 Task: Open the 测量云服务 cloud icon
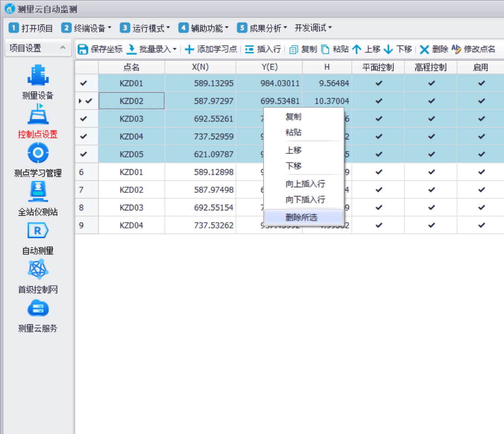(x=38, y=309)
